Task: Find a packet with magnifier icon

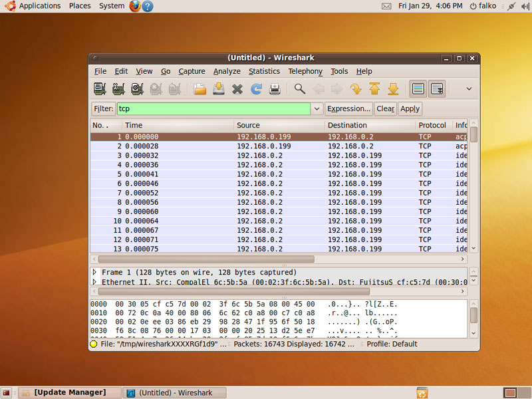Action: (x=300, y=88)
